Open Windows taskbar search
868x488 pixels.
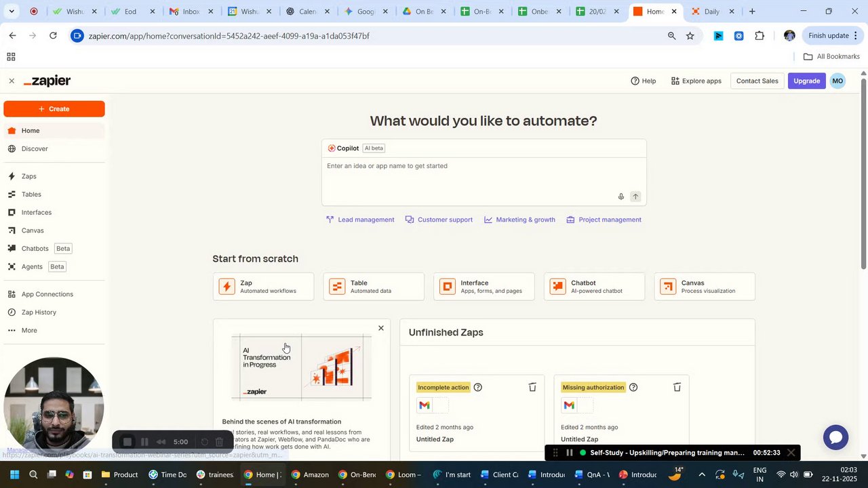point(33,474)
